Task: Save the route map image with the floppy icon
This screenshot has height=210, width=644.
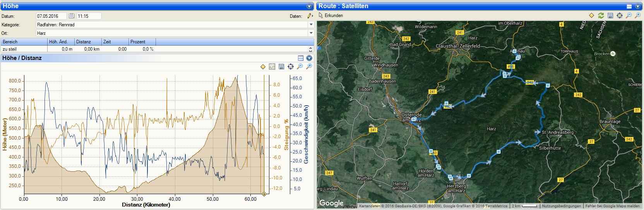Action: click(610, 15)
